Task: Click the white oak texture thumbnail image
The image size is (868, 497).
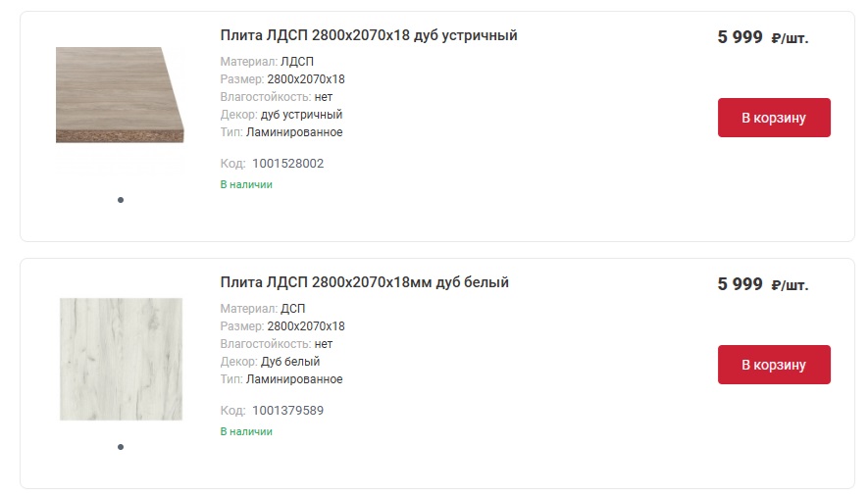Action: (x=121, y=359)
